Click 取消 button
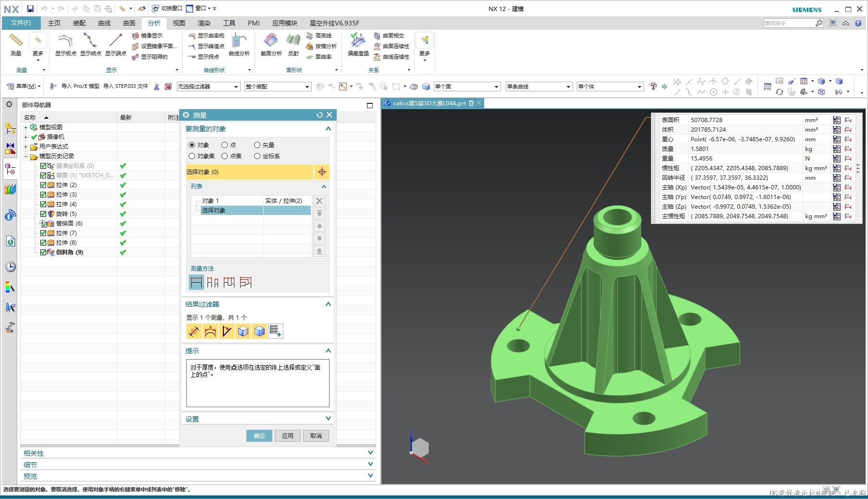 [316, 436]
